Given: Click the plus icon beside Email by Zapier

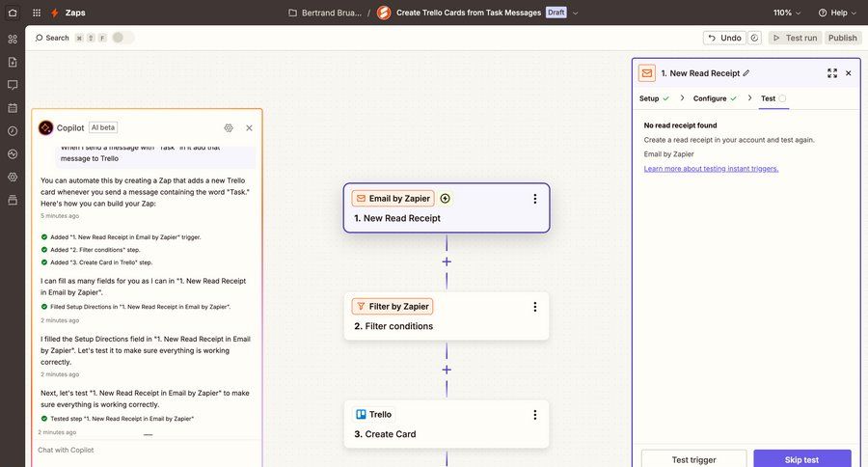Looking at the screenshot, I should pyautogui.click(x=445, y=199).
